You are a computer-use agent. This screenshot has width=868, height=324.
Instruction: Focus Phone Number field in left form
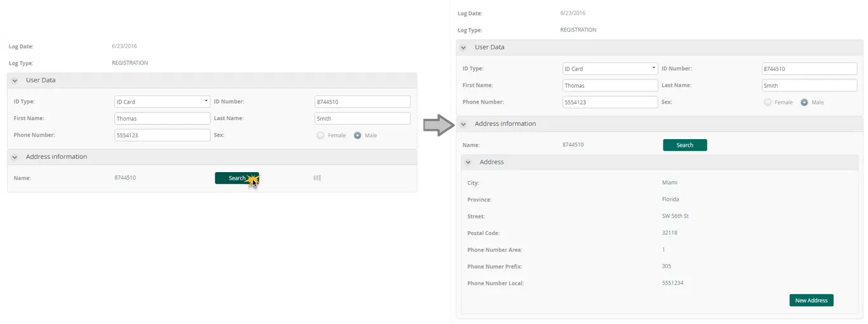coord(162,135)
